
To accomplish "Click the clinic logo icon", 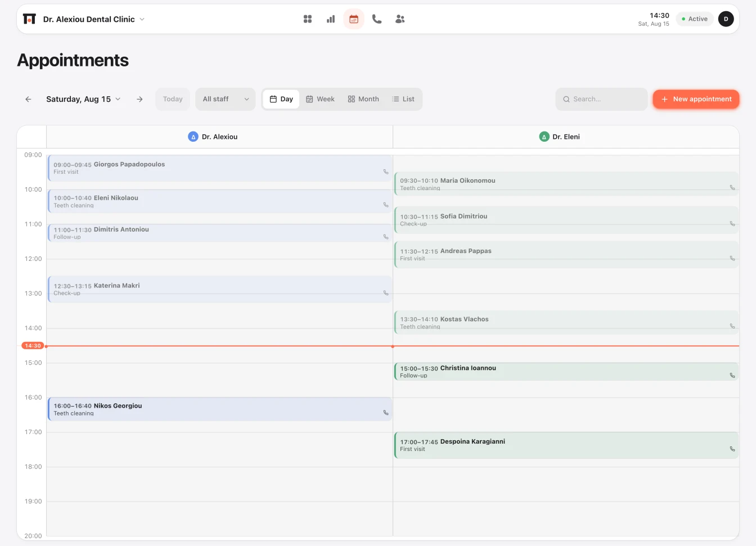I will coord(29,19).
